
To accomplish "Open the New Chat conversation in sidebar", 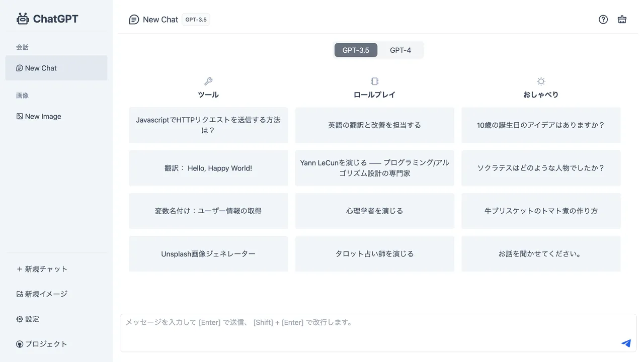I will (x=56, y=68).
